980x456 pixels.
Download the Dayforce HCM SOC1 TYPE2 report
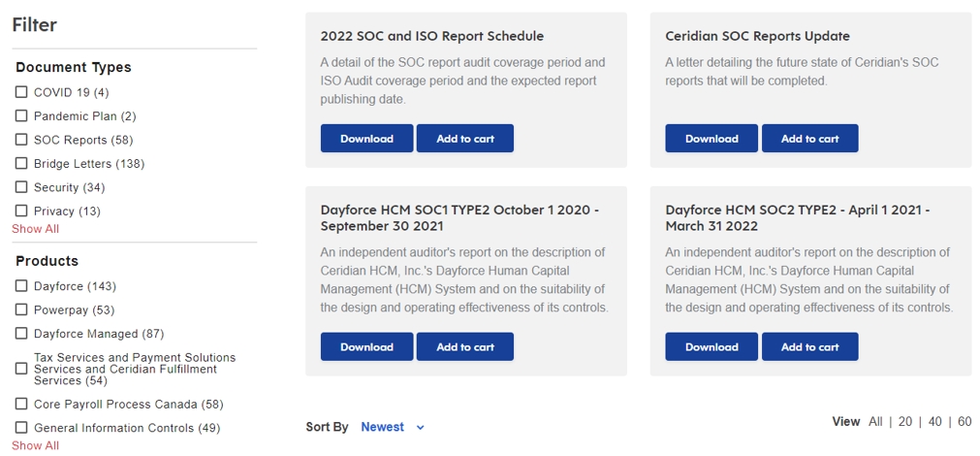pos(366,347)
